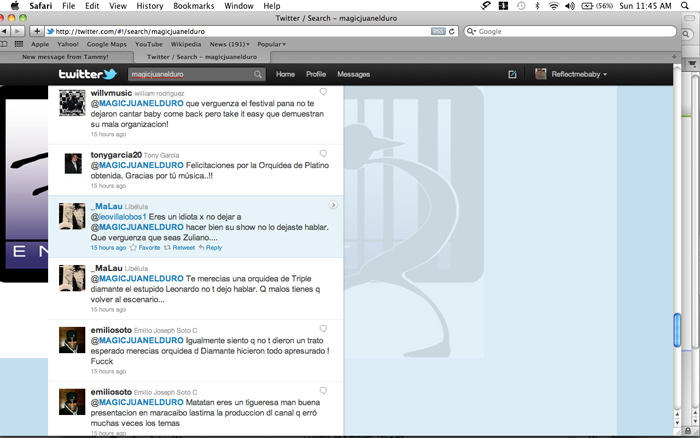Click the battery status indicator

click(x=597, y=6)
